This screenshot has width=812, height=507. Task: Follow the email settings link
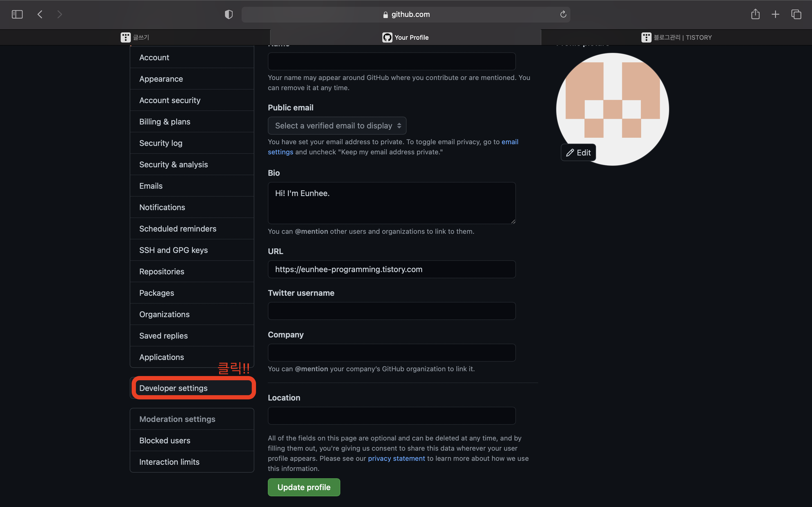click(510, 142)
